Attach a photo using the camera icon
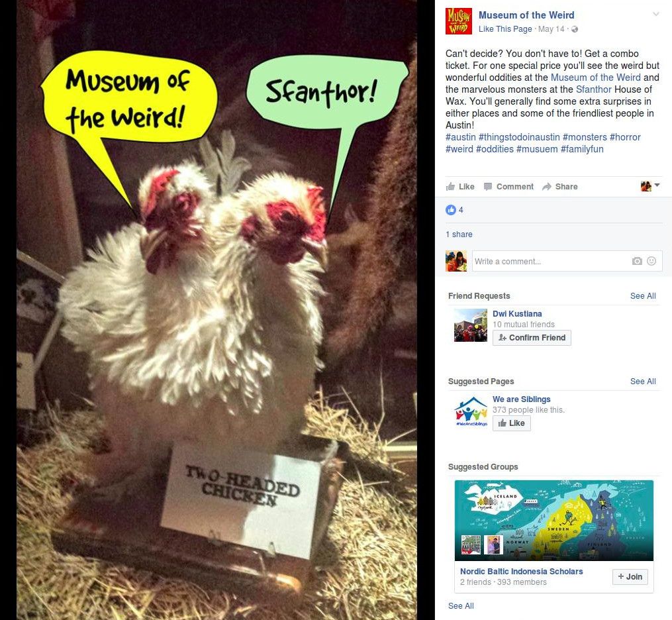This screenshot has width=672, height=620. pos(637,261)
